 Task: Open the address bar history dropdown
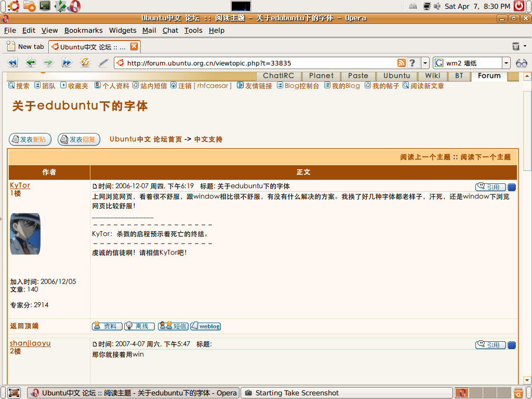tap(425, 63)
